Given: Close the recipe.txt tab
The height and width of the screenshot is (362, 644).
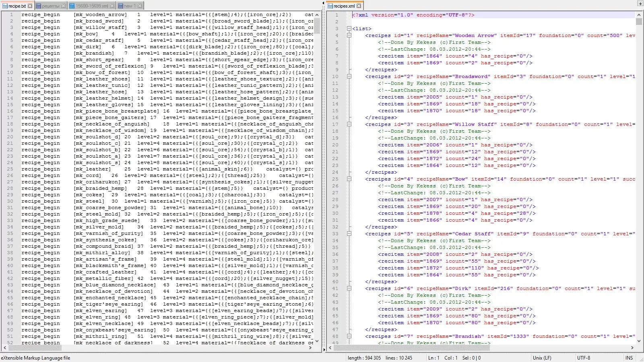Looking at the screenshot, I should click(x=30, y=6).
